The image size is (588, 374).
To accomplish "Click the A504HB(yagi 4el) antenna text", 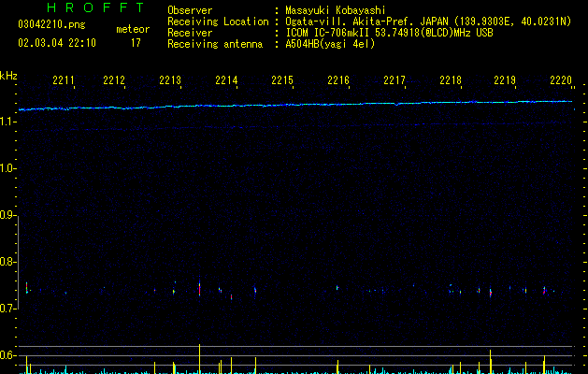I will pyautogui.click(x=330, y=44).
